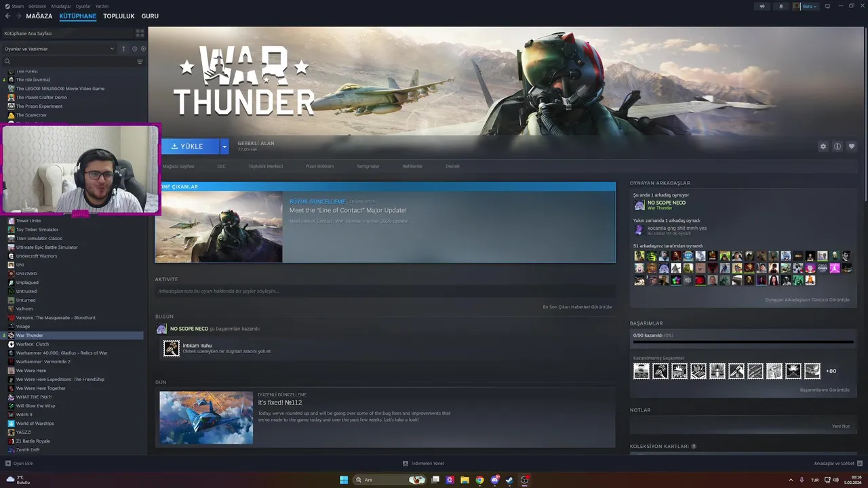The image size is (868, 488).
Task: Open İndirmeleri Yönet downloads manager
Action: 424,464
